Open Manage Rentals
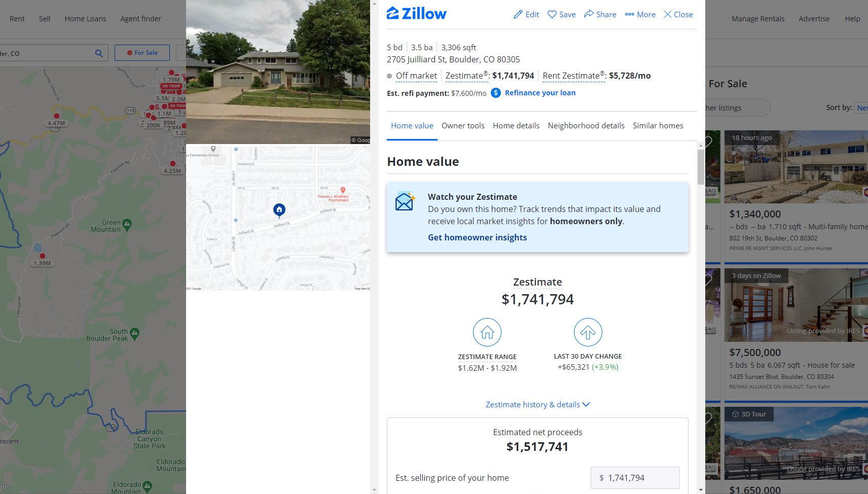 (x=758, y=19)
